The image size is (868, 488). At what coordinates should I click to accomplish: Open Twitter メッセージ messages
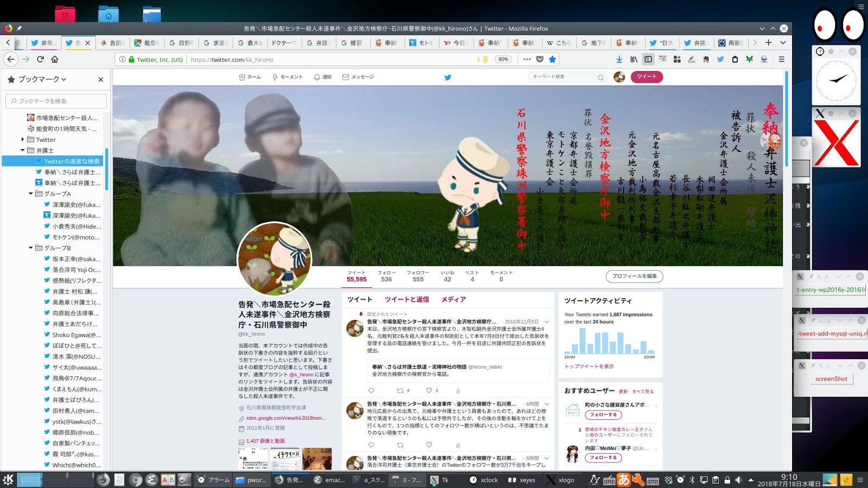point(358,77)
